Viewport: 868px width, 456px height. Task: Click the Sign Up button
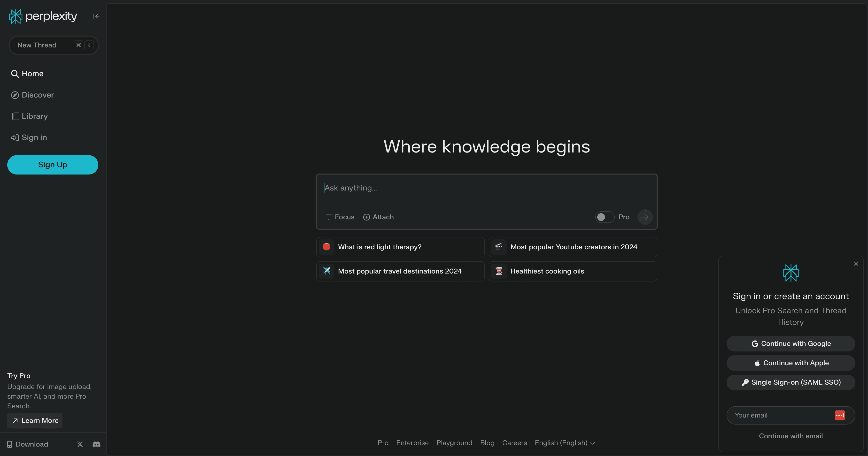[x=53, y=165]
